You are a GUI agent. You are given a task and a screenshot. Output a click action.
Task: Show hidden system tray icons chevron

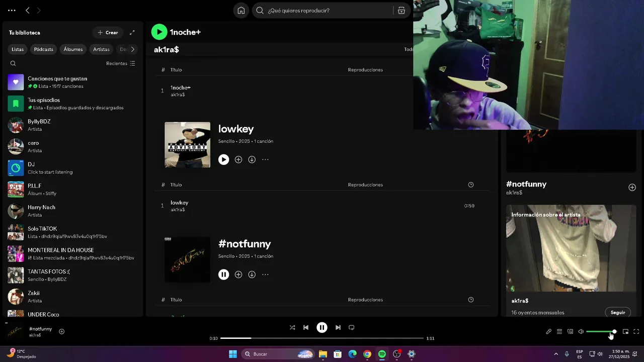pyautogui.click(x=556, y=354)
